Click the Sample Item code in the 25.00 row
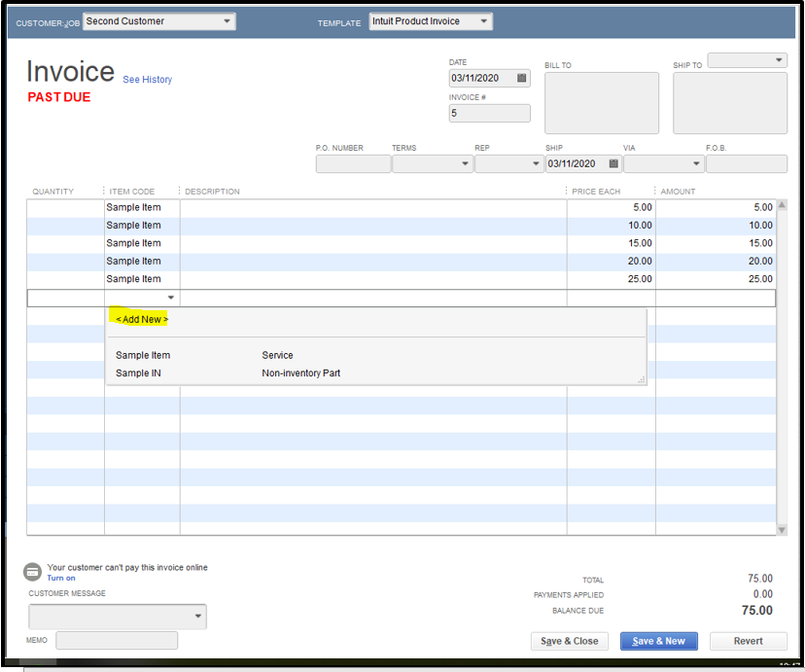 point(142,279)
